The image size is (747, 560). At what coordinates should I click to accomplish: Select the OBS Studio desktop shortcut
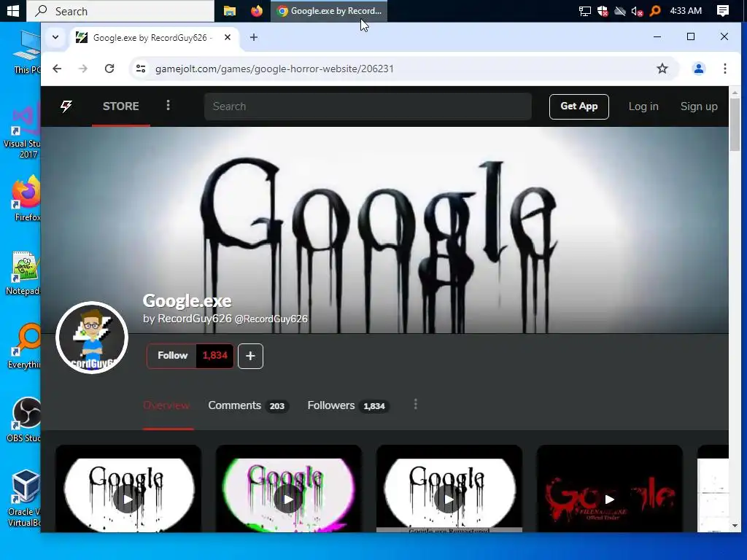(25, 420)
